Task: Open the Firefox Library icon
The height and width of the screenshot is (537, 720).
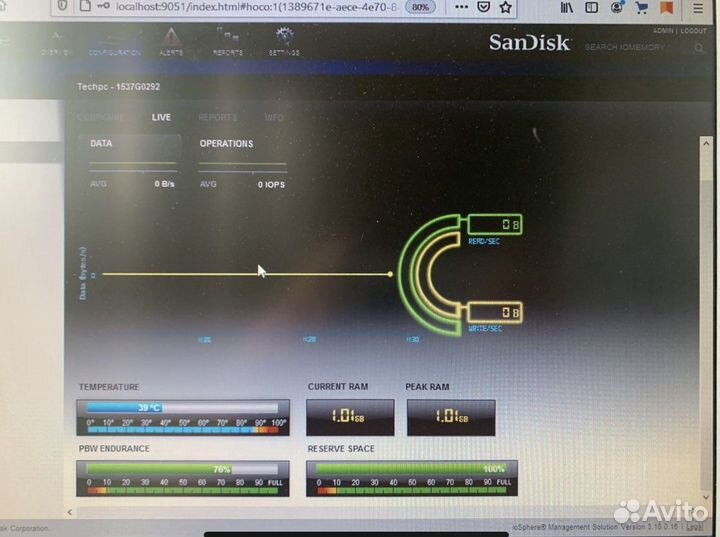Action: tap(567, 7)
